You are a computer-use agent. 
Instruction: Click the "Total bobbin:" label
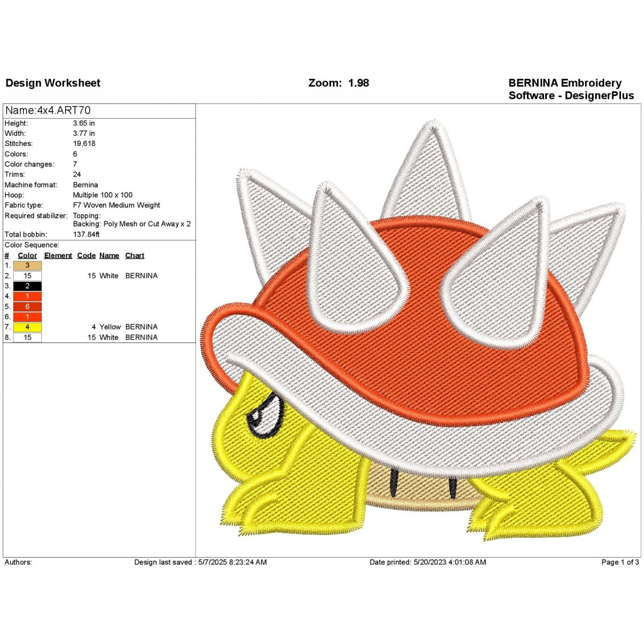[26, 235]
